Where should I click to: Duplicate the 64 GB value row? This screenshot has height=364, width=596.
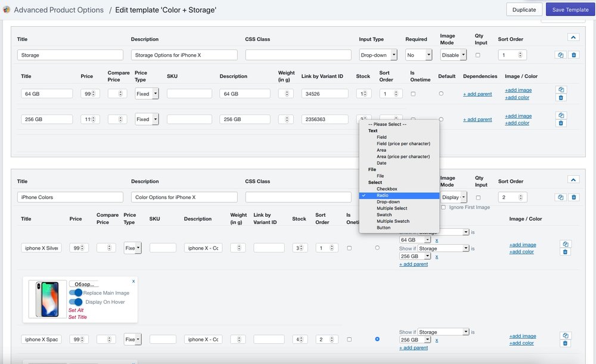(x=561, y=90)
